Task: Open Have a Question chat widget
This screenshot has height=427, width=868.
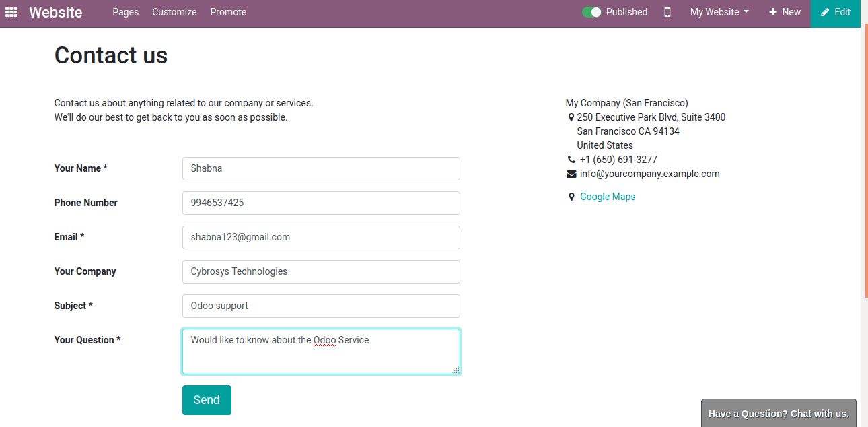Action: (779, 413)
